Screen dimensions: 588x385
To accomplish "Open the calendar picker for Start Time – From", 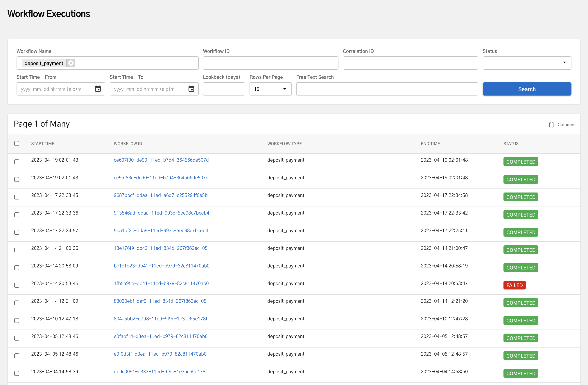I will pos(98,89).
